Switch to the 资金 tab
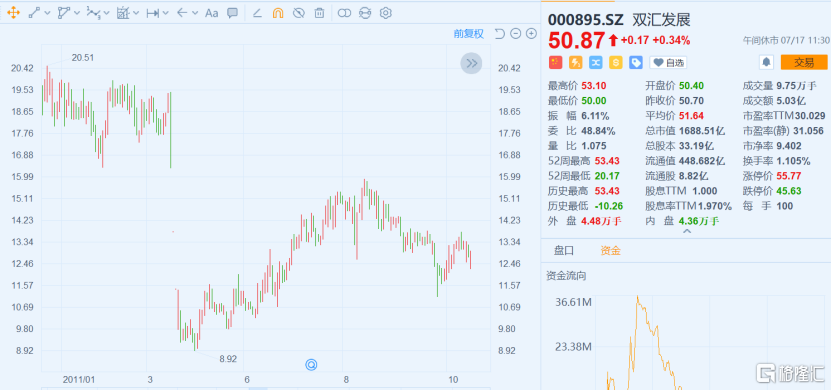This screenshot has height=390, width=831. click(610, 251)
